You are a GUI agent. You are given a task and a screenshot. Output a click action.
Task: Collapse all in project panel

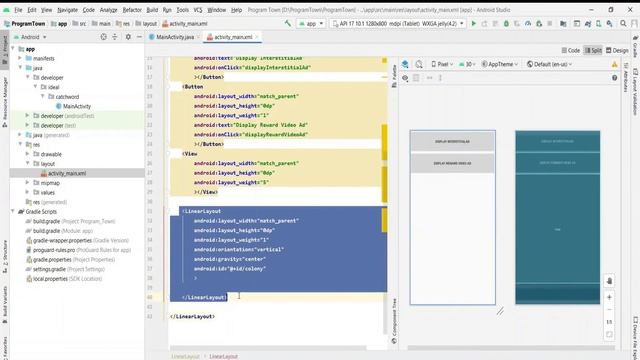point(115,37)
